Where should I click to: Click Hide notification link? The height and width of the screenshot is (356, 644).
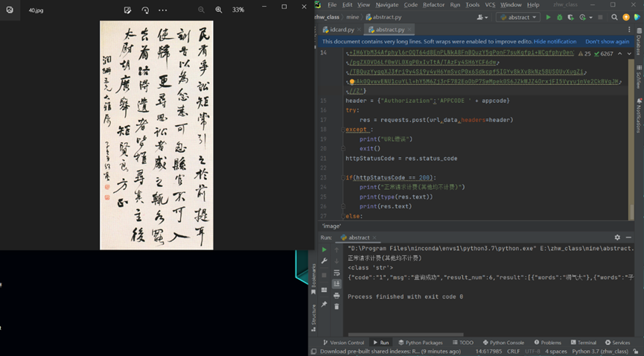click(555, 42)
